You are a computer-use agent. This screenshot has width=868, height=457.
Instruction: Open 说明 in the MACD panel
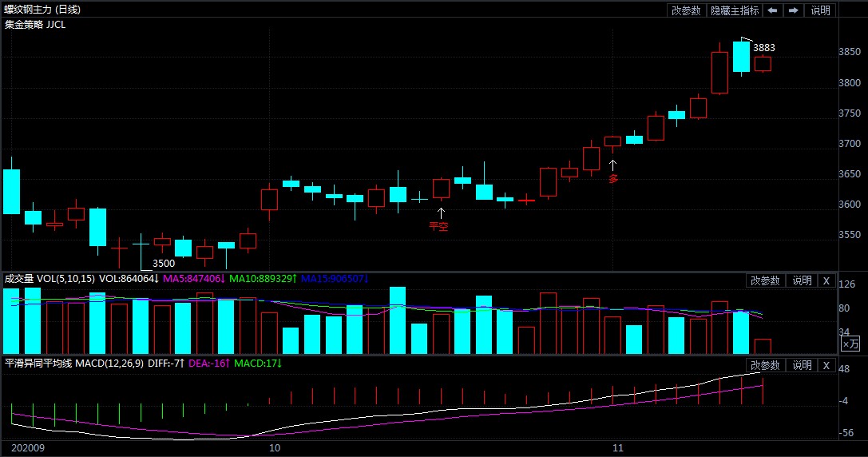[801, 365]
